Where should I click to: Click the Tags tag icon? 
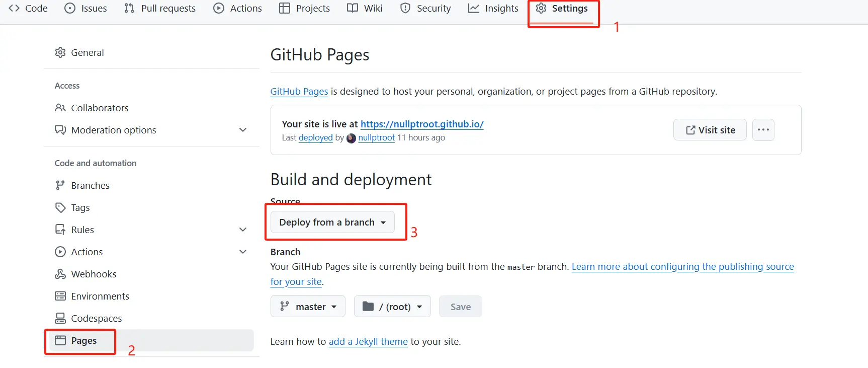point(60,207)
